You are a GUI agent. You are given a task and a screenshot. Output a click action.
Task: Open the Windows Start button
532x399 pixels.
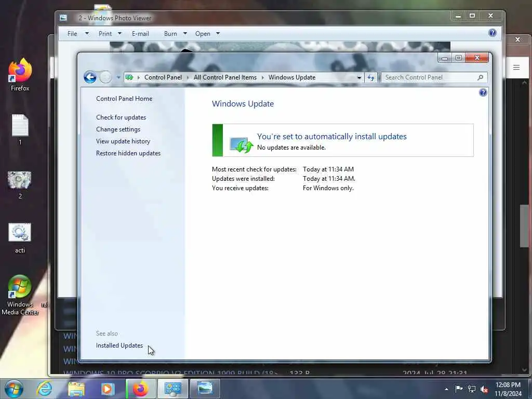click(14, 389)
